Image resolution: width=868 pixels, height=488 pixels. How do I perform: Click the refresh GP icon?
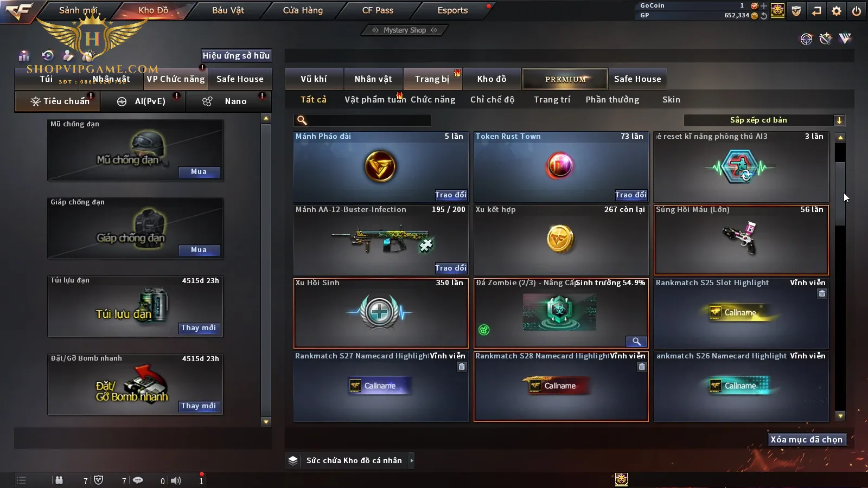(x=764, y=16)
